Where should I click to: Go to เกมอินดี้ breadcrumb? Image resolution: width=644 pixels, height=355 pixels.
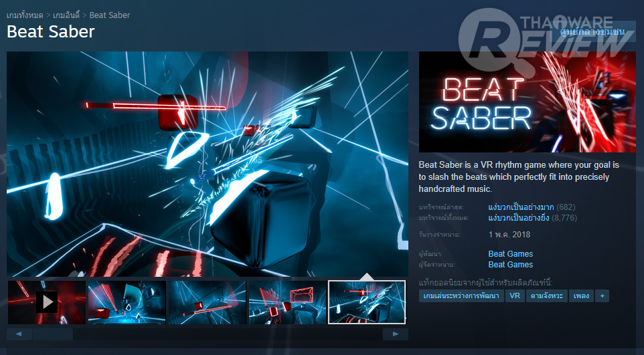click(x=66, y=15)
